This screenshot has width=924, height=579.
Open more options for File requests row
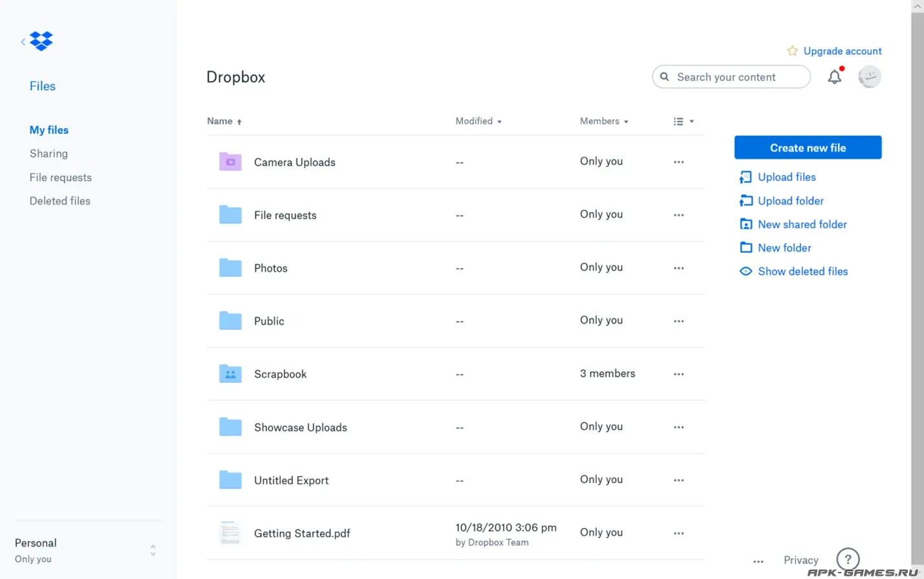click(x=678, y=215)
